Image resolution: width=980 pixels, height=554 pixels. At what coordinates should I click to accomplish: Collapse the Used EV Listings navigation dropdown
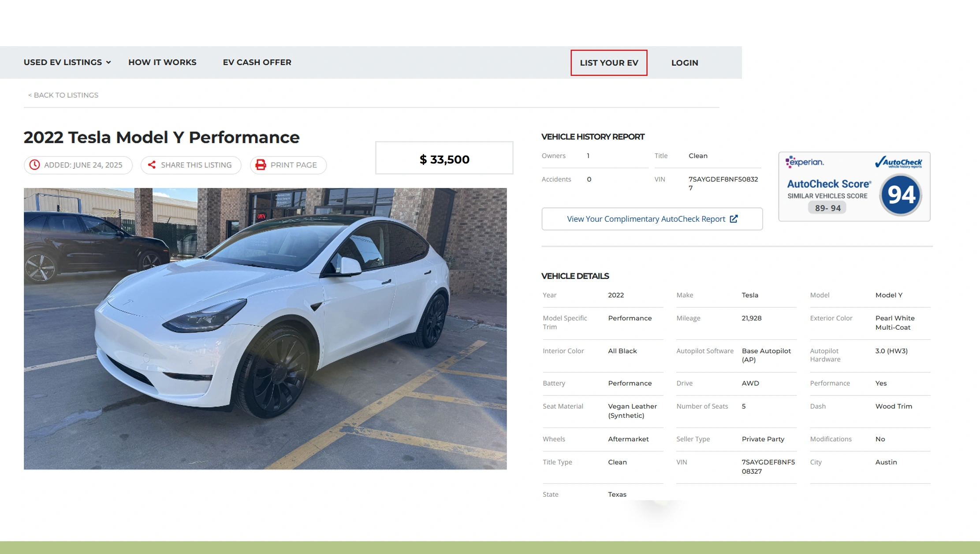click(108, 62)
